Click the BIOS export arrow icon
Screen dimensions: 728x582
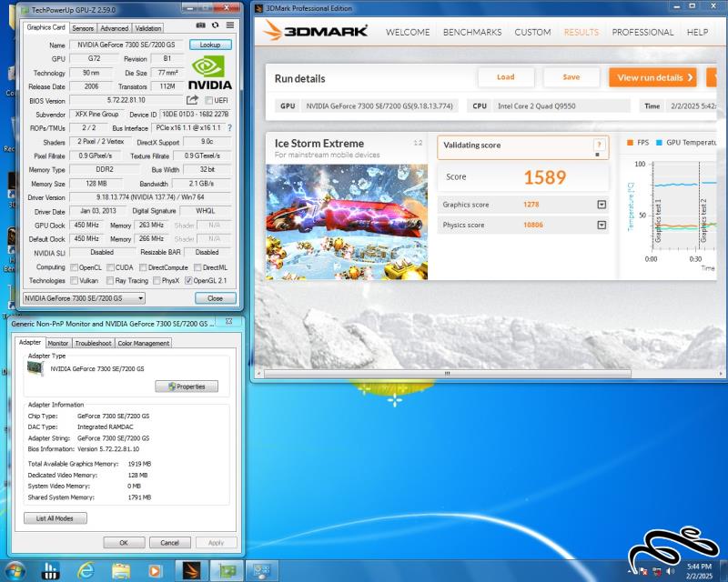pos(192,100)
